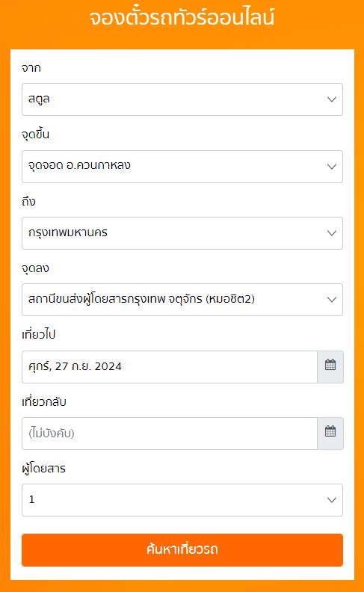Viewport: 364px width, 592px height.
Task: Click the เที่ยวกลับ field label
Action: (44, 401)
